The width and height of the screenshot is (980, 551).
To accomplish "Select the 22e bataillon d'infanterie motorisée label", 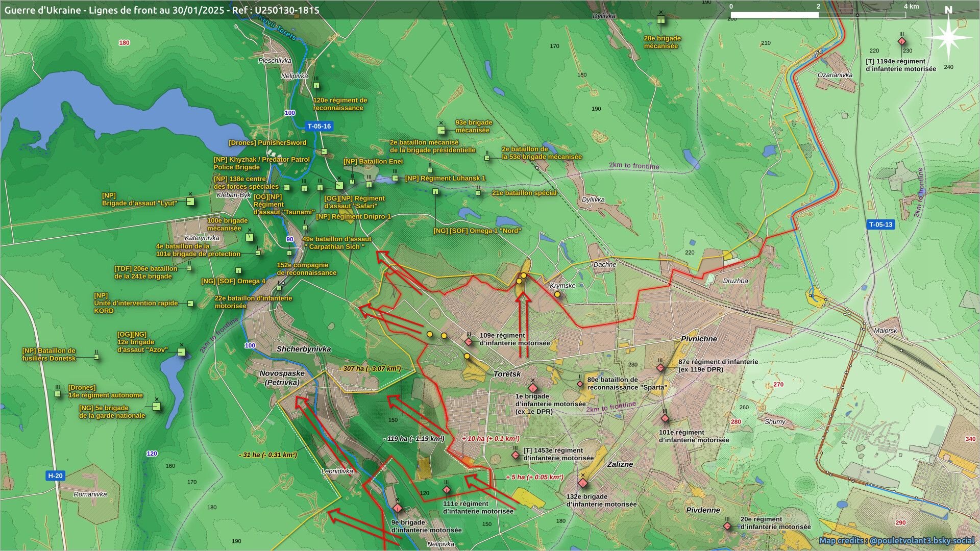I will coord(253,302).
